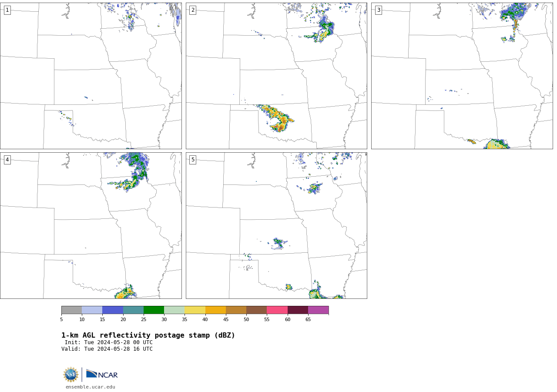557x392 pixels.
Task: Click the light blue 10-15 dBZ swatch
Action: (92, 310)
